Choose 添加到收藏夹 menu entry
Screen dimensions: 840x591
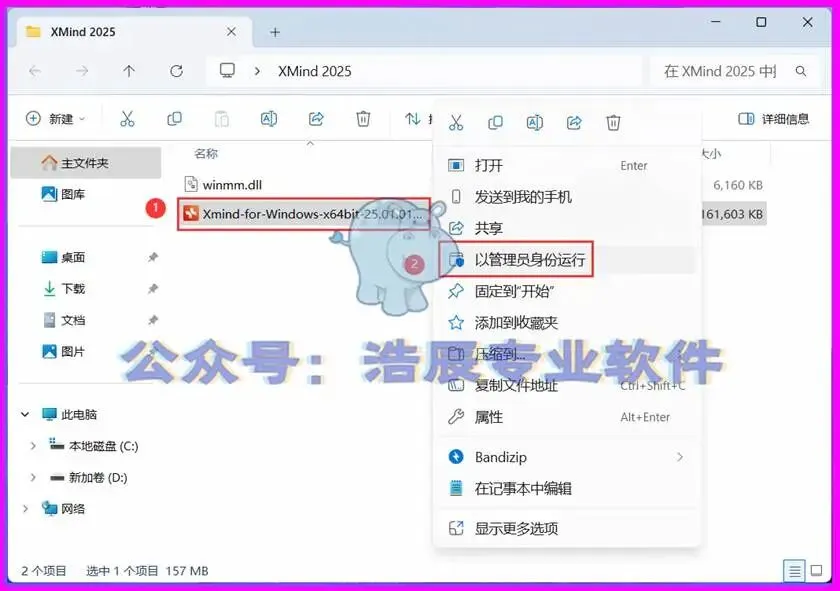coord(567,323)
